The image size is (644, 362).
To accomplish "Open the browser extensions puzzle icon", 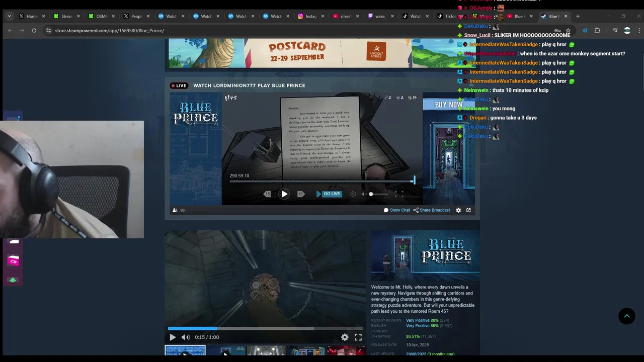I will click(597, 31).
